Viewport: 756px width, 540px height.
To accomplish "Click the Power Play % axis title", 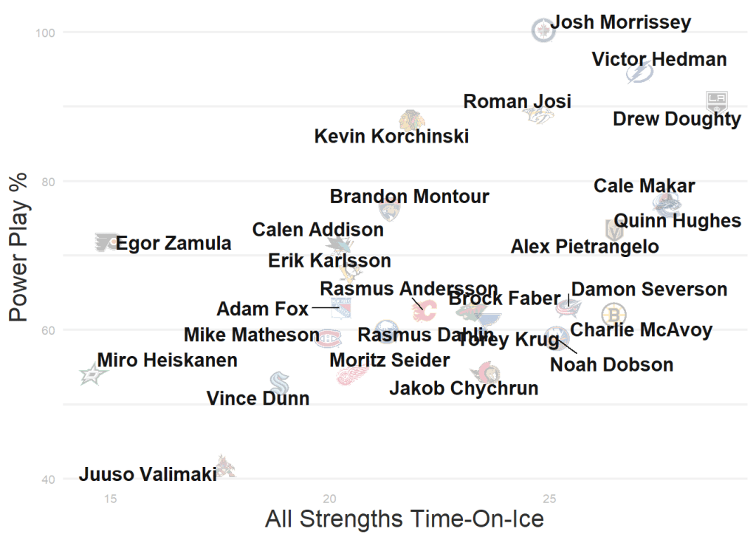I will coord(19,247).
